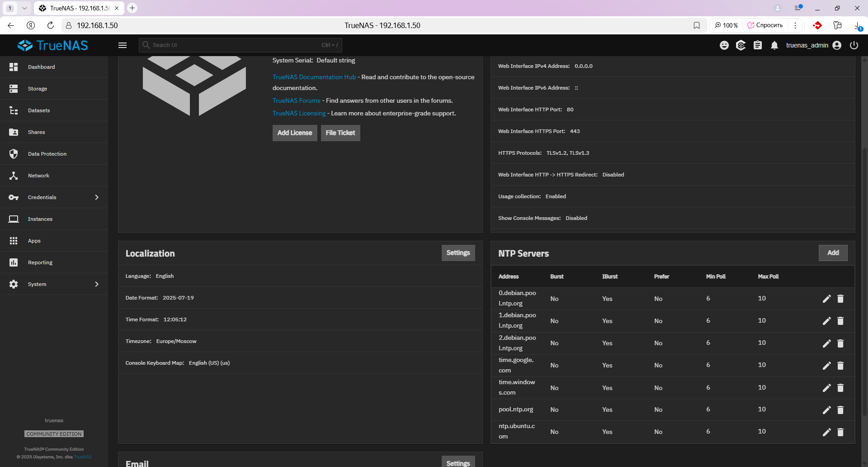Bookmark this page in the browser
Viewport: 868px width, 467px height.
point(697,25)
